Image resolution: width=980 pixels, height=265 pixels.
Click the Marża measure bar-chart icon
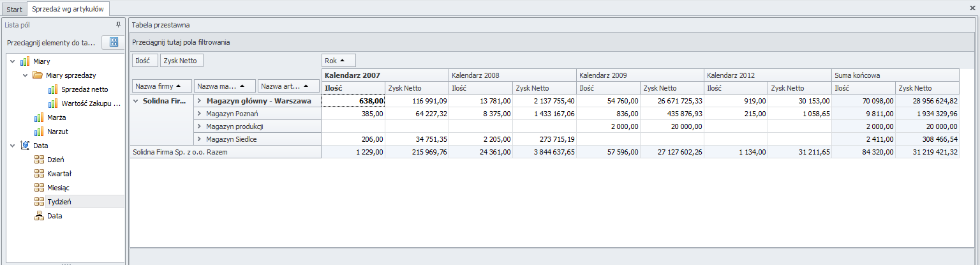coord(38,117)
